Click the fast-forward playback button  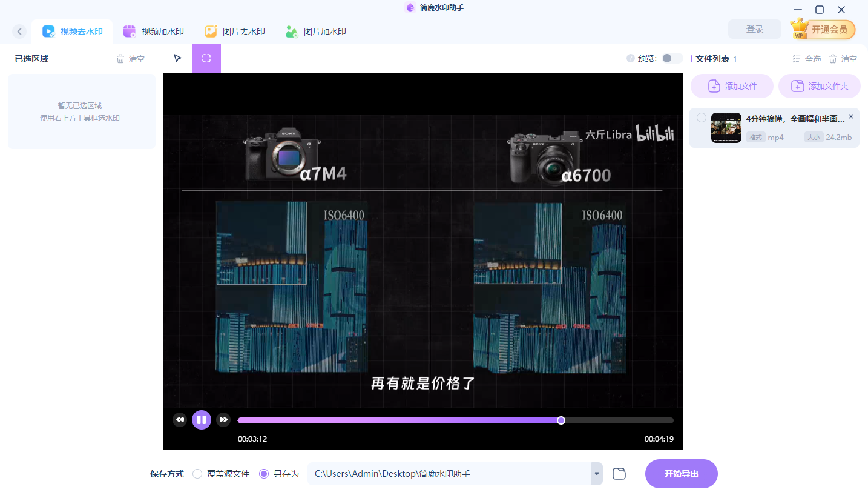[x=223, y=420]
